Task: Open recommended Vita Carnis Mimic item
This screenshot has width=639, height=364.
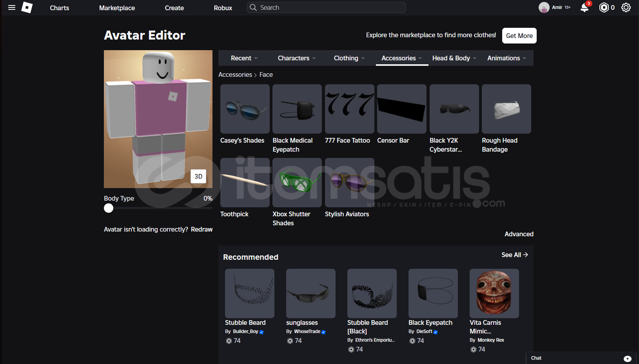Action: (494, 293)
